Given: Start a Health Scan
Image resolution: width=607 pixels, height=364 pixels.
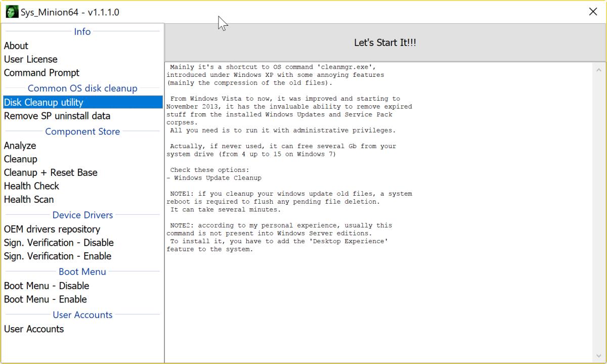Looking at the screenshot, I should pyautogui.click(x=29, y=199).
